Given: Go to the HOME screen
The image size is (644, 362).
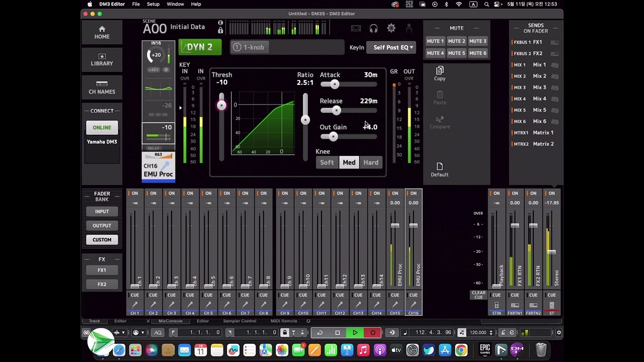Looking at the screenshot, I should [x=102, y=33].
